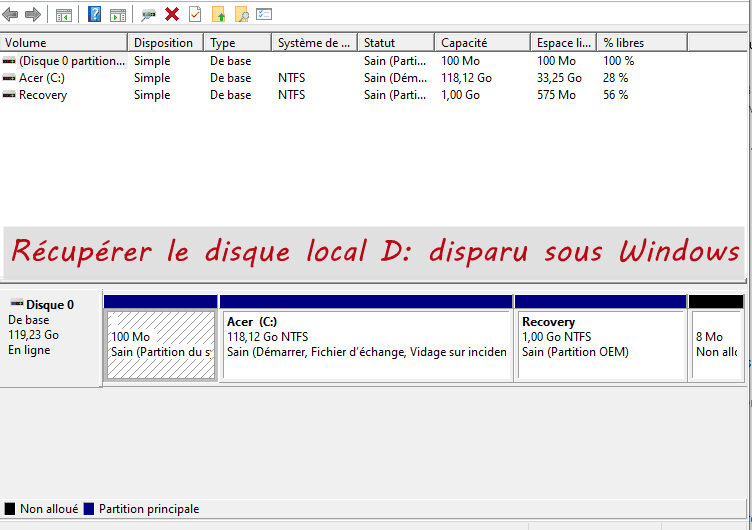
Task: Click the 56 % free cell
Action: pyautogui.click(x=615, y=95)
